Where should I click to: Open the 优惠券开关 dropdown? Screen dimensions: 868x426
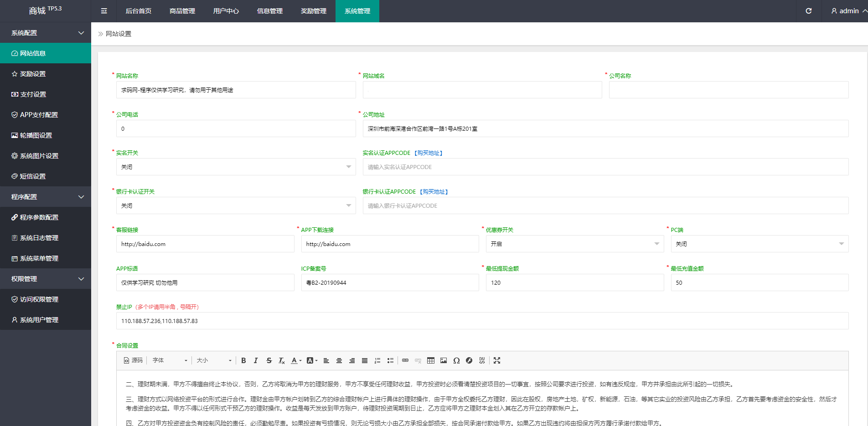click(x=574, y=244)
